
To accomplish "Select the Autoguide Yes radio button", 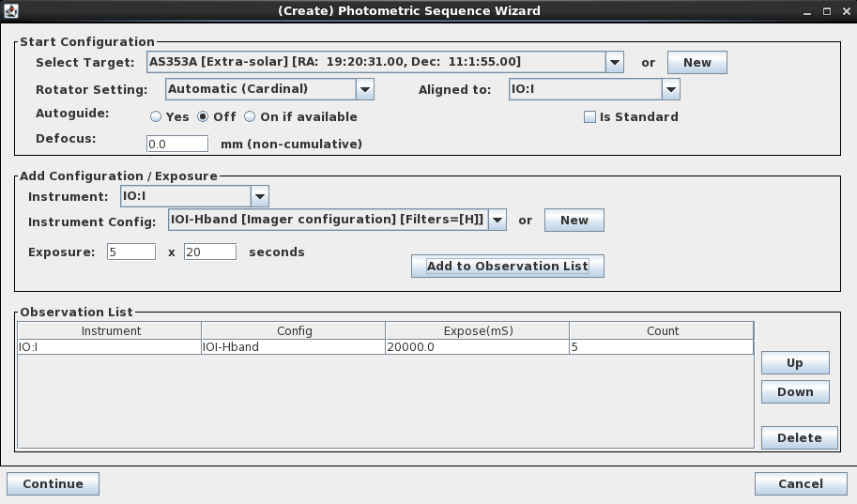I will click(x=156, y=116).
